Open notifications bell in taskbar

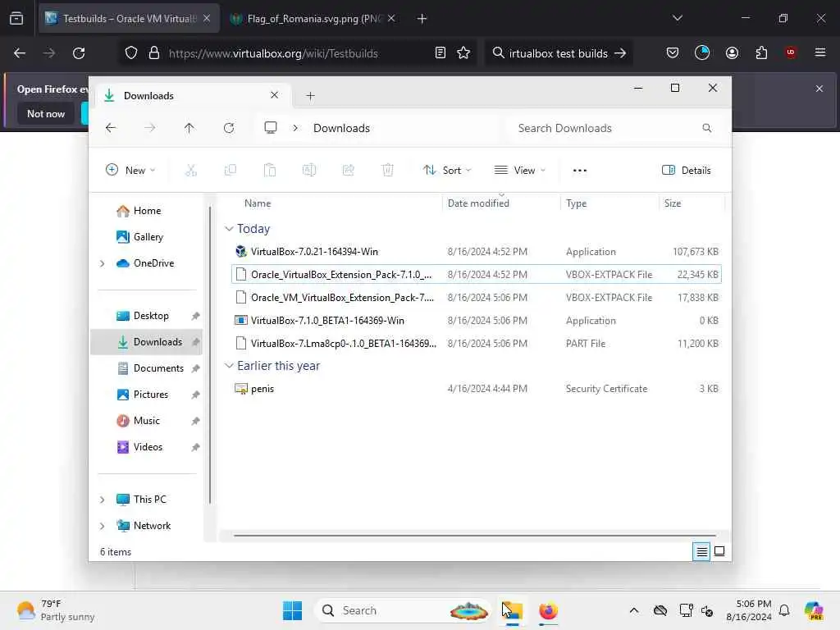click(784, 610)
